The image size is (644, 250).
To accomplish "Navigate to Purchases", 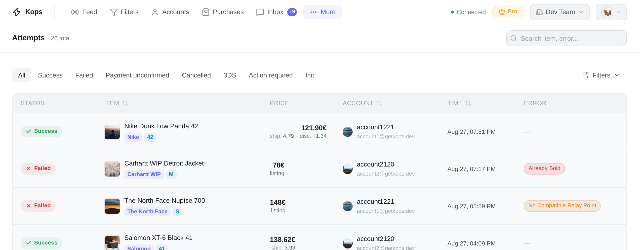I will pyautogui.click(x=223, y=12).
